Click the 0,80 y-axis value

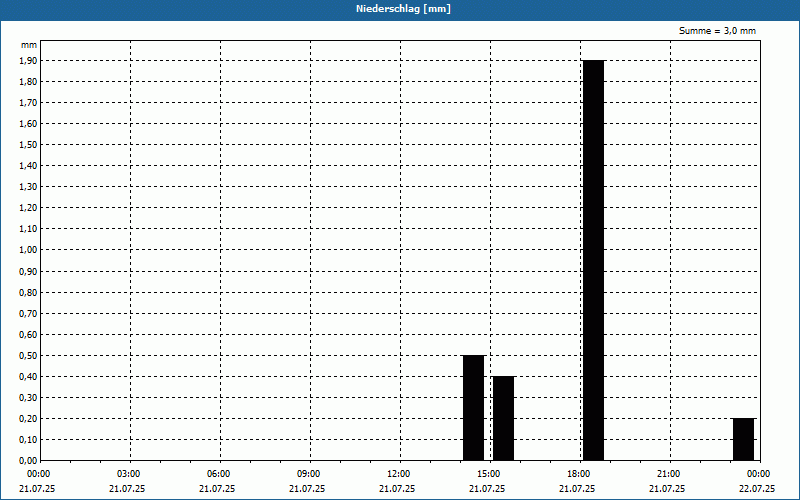(28, 293)
